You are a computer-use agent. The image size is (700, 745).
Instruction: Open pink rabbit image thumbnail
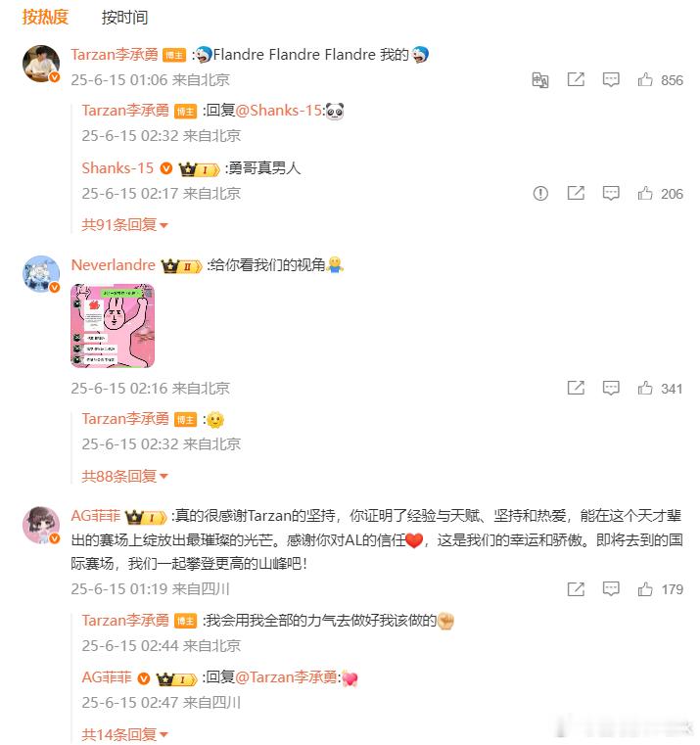[x=113, y=326]
